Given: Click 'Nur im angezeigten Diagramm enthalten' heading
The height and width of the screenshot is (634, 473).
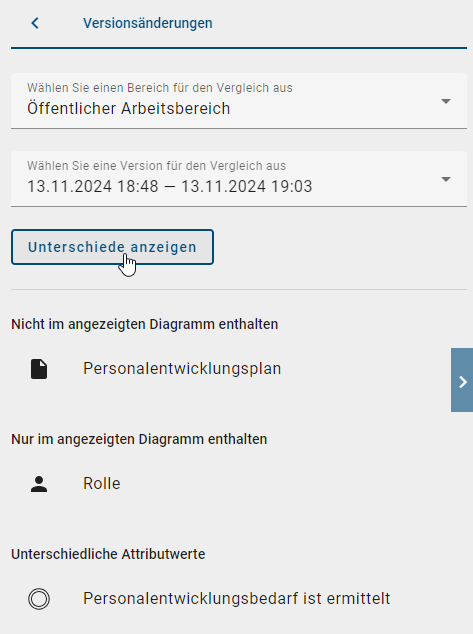Looking at the screenshot, I should pos(139,439).
